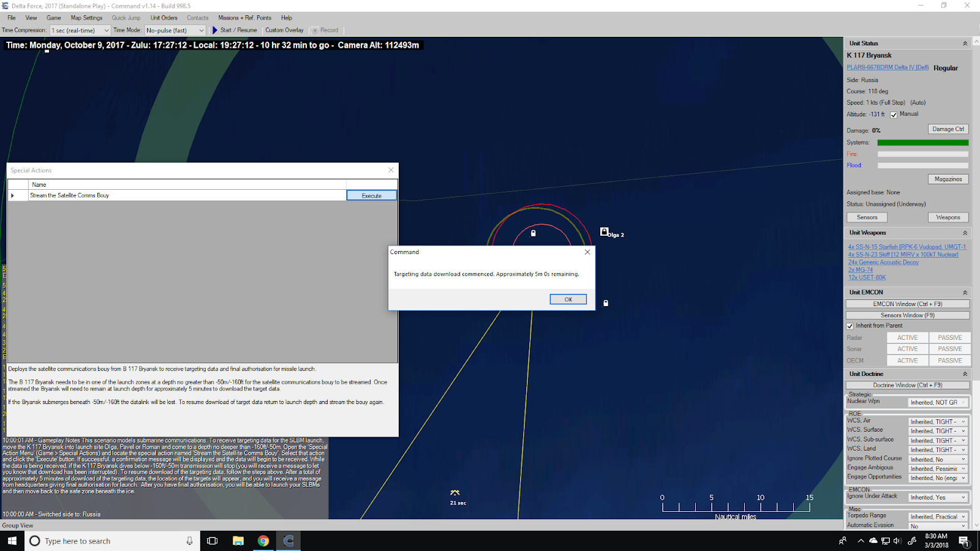Close the Special Actions window
This screenshot has height=551, width=980.
pyautogui.click(x=391, y=170)
